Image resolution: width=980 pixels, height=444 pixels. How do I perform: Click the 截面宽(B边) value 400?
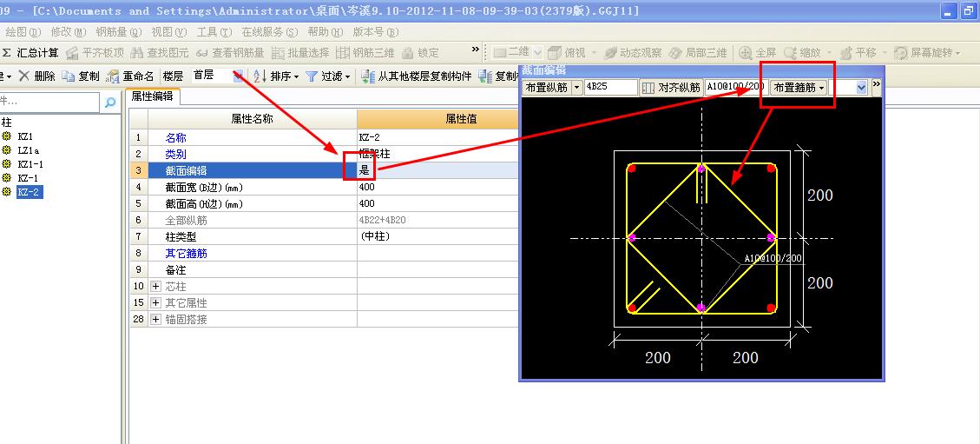coord(437,187)
